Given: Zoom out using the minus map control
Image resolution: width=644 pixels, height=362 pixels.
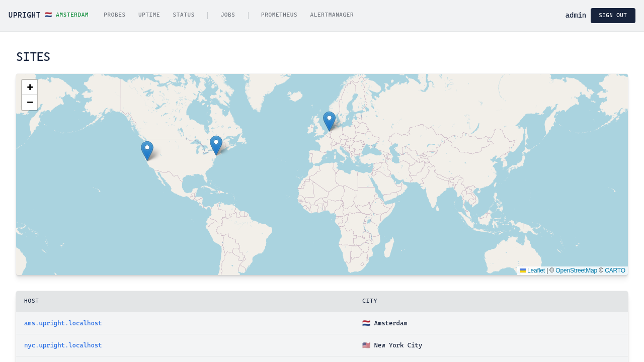Looking at the screenshot, I should (30, 103).
